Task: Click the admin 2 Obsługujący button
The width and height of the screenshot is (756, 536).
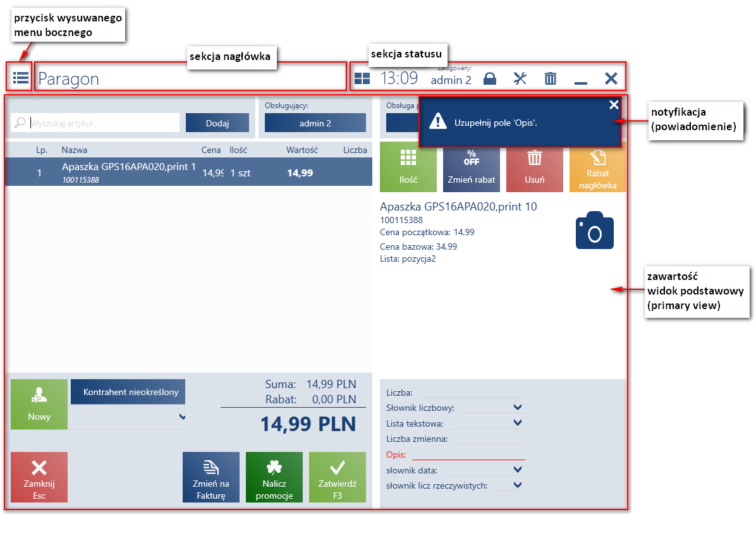Action: coord(315,123)
